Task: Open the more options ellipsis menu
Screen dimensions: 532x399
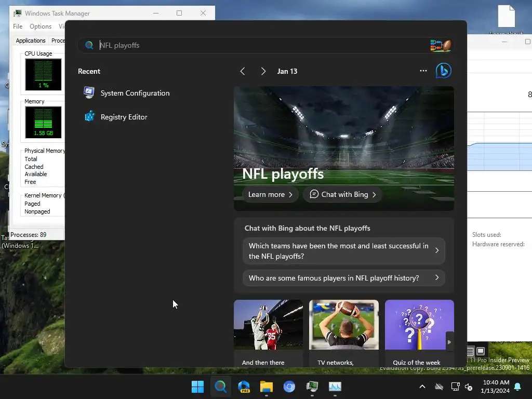Action: pos(423,71)
